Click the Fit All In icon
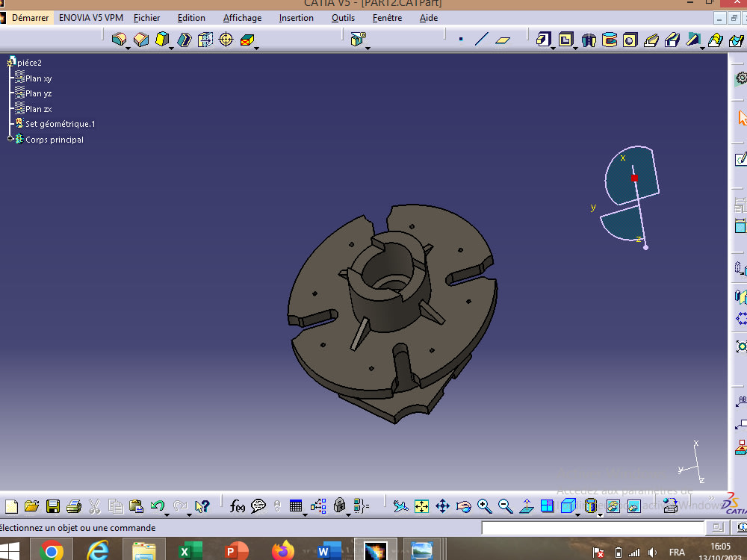Image resolution: width=747 pixels, height=560 pixels. point(422,506)
